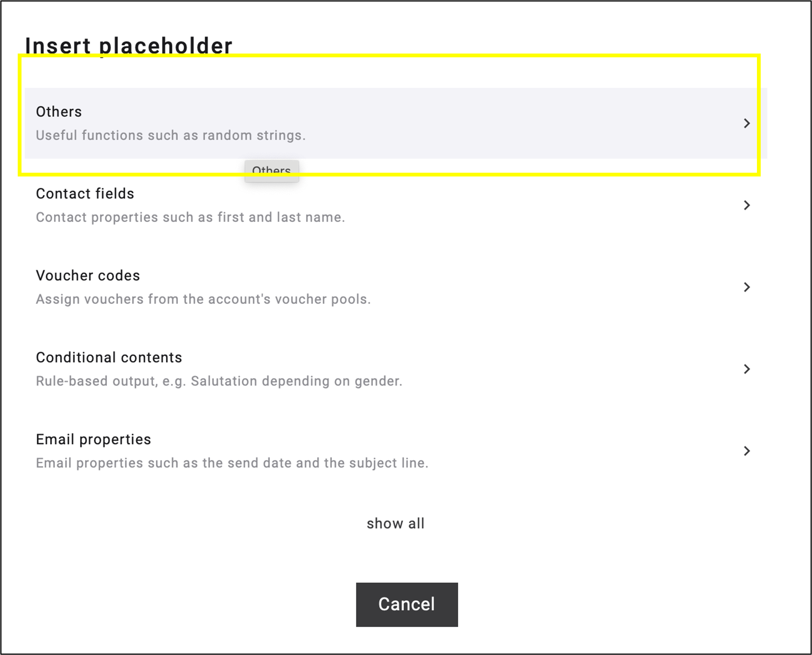Cancel the Insert placeholder dialog
This screenshot has width=812, height=655.
point(407,604)
